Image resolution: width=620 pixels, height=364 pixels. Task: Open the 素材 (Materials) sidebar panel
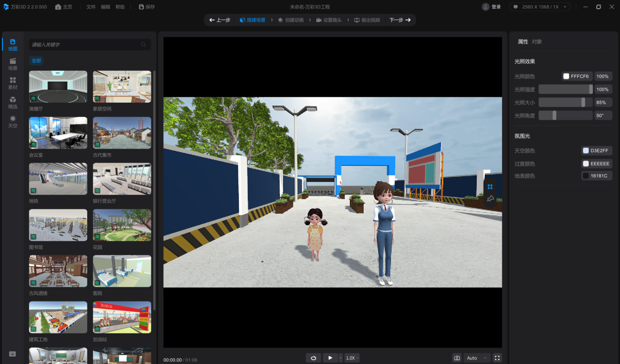coord(12,83)
